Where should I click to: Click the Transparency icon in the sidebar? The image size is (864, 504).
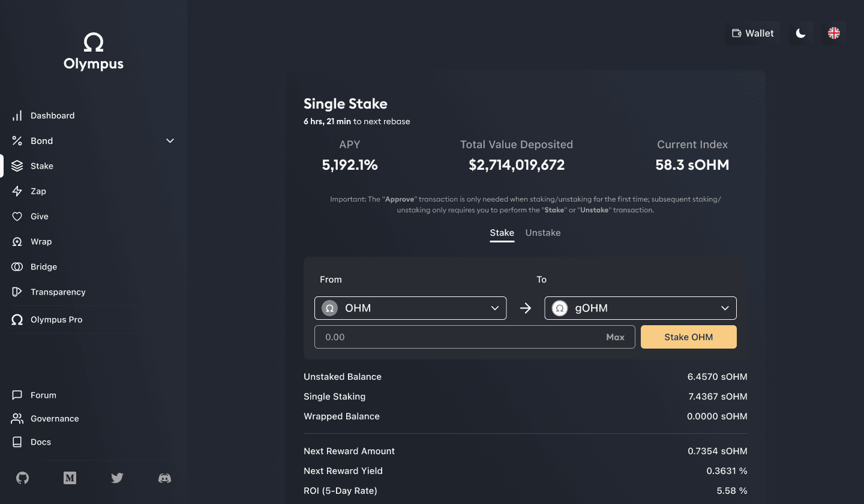[17, 292]
